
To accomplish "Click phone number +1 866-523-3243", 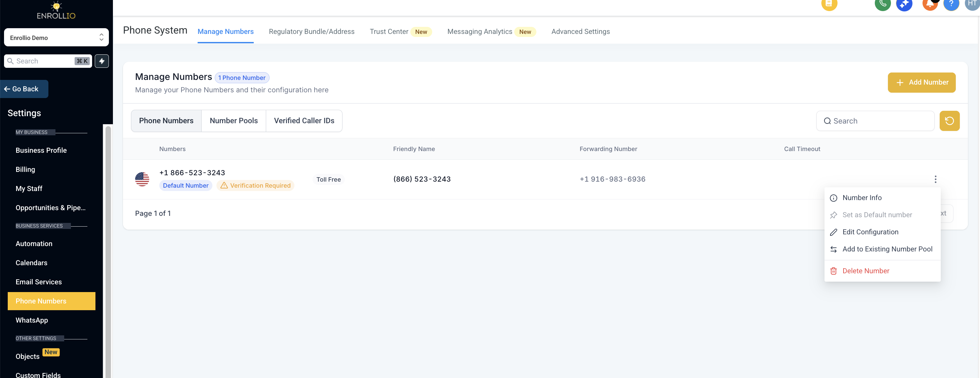I will [192, 173].
